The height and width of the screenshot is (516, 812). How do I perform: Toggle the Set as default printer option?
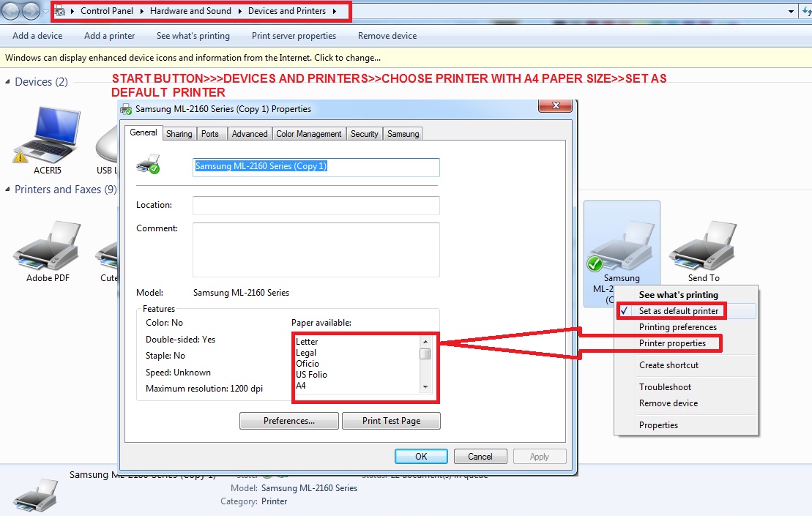point(678,311)
